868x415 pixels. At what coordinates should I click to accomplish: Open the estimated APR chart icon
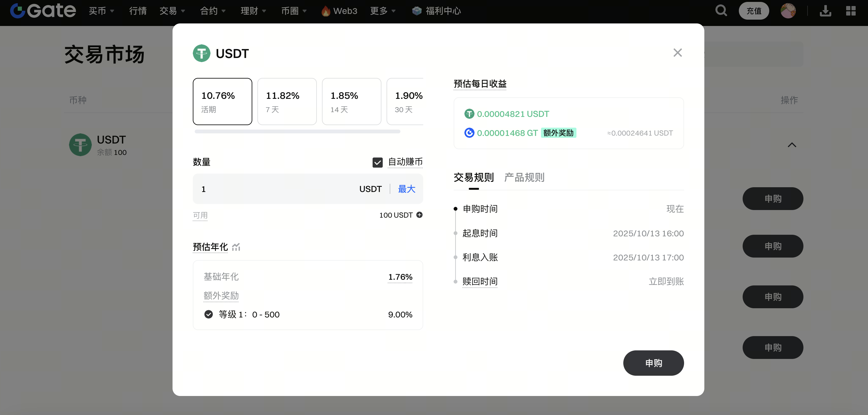[236, 247]
